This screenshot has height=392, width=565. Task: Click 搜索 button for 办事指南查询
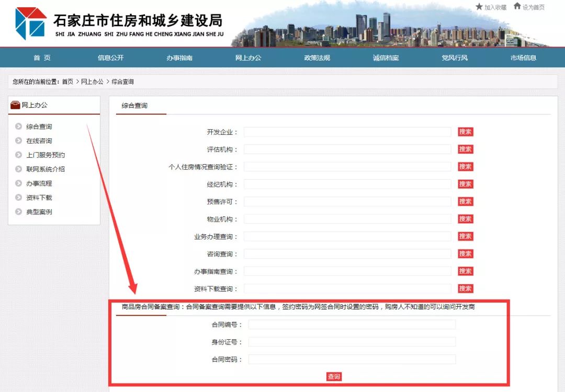click(x=465, y=271)
